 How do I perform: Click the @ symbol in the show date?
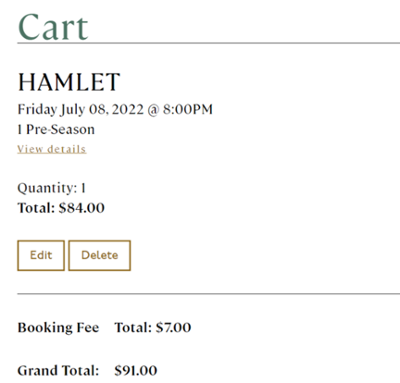(x=153, y=110)
